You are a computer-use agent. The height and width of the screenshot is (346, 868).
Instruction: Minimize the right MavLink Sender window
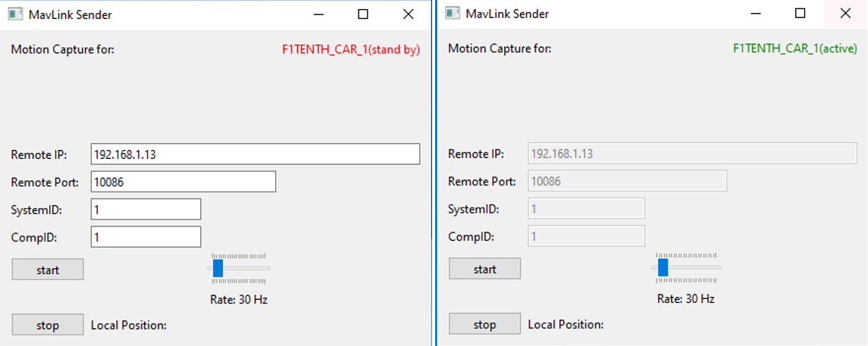click(x=754, y=14)
